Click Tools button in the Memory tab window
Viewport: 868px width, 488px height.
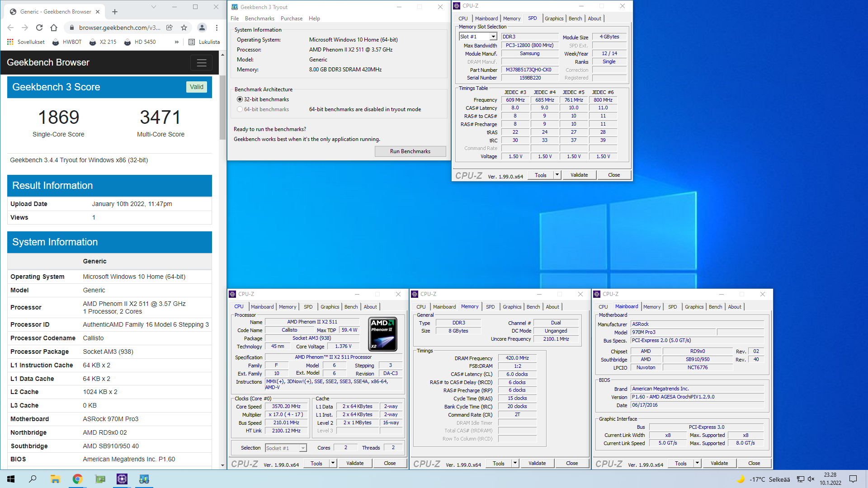pos(499,463)
